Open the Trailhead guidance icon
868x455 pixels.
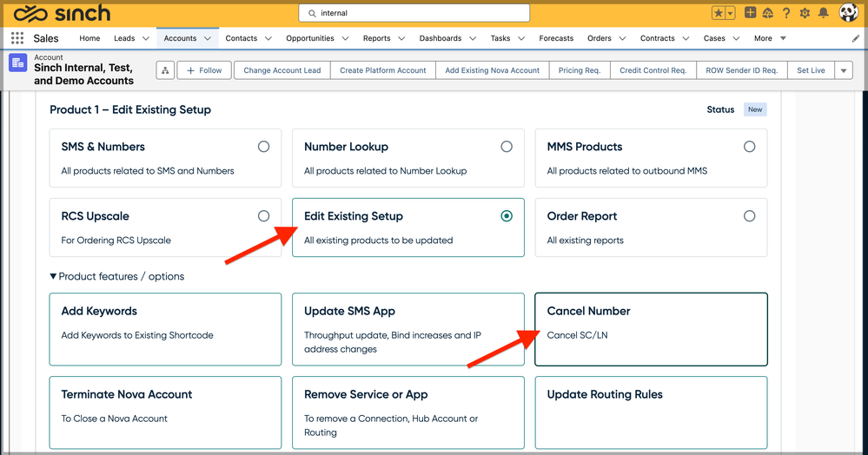(768, 13)
